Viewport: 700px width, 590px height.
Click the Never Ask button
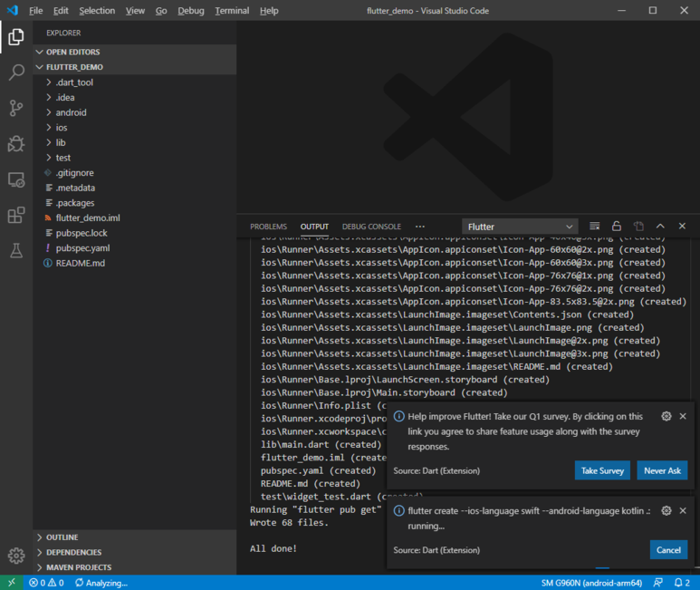pos(662,470)
